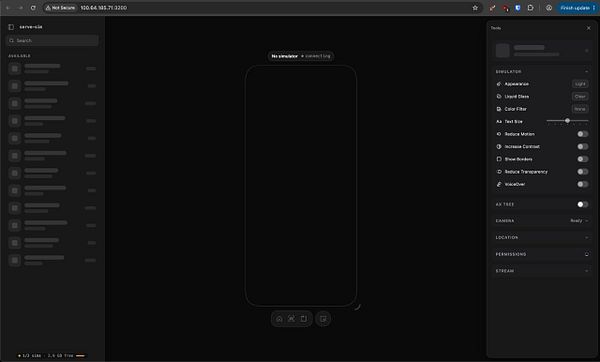The width and height of the screenshot is (600, 362).
Task: Click the screenshot icon in the simulator toolbar
Action: click(x=292, y=319)
